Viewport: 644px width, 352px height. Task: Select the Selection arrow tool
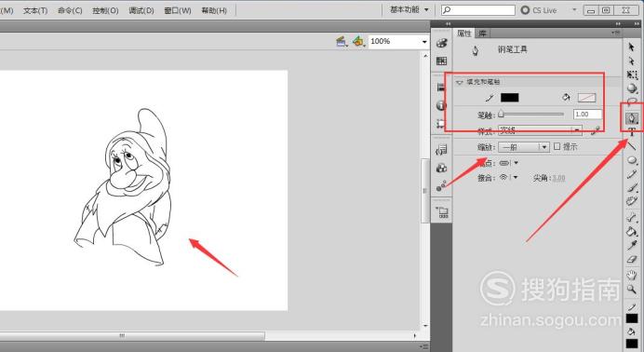pyautogui.click(x=632, y=47)
